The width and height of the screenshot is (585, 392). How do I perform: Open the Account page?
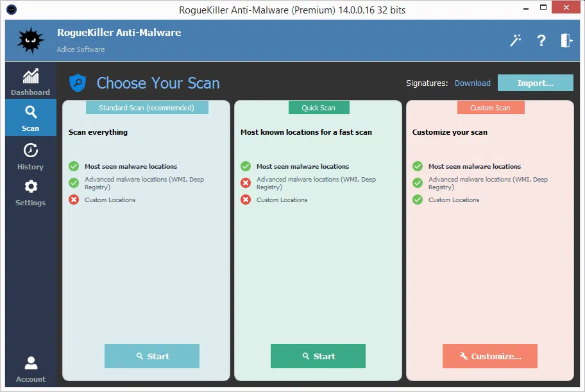click(31, 369)
